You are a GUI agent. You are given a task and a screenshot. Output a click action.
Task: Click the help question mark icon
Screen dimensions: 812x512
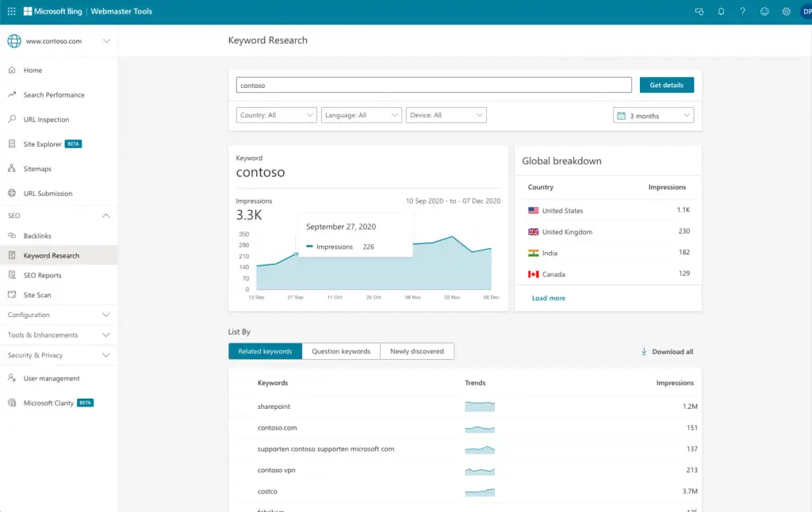[742, 11]
